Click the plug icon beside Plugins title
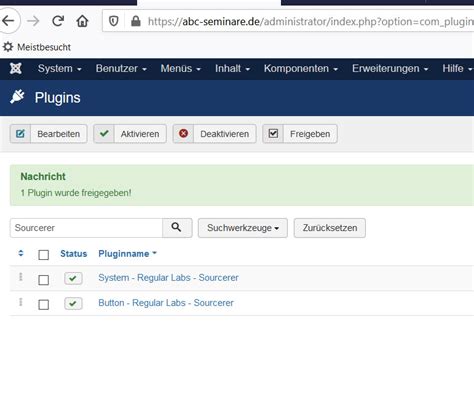The image size is (474, 419). point(17,97)
